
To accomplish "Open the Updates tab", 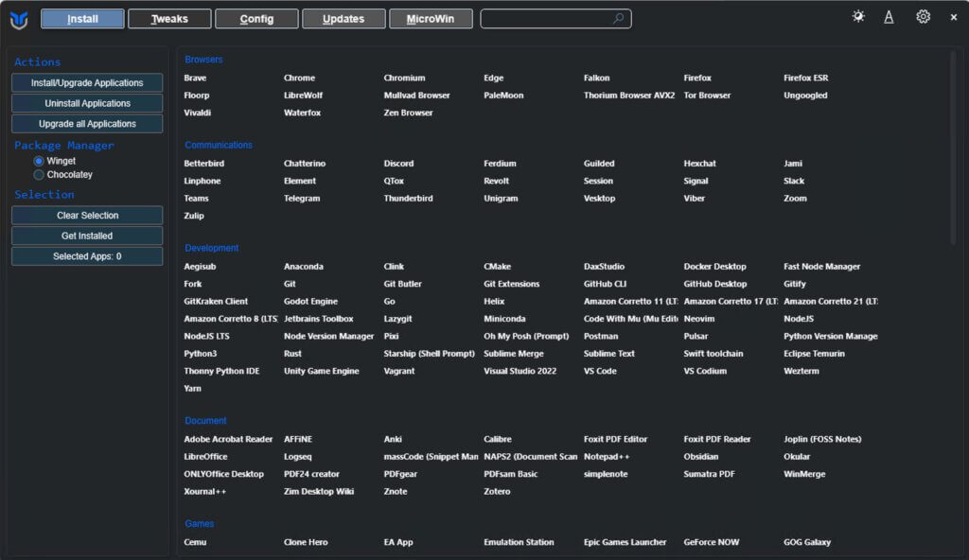I will [344, 19].
